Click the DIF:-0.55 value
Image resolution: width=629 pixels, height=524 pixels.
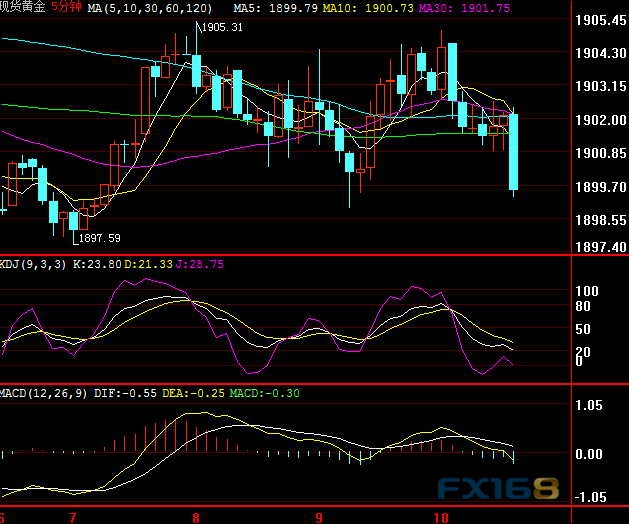coord(125,393)
